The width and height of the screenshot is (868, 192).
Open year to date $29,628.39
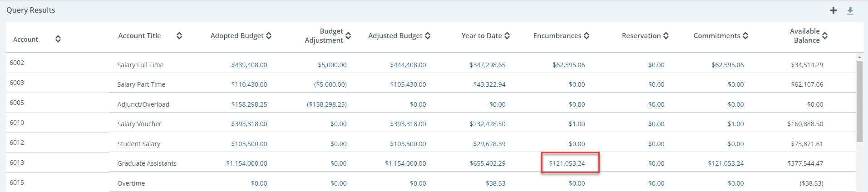(x=489, y=144)
